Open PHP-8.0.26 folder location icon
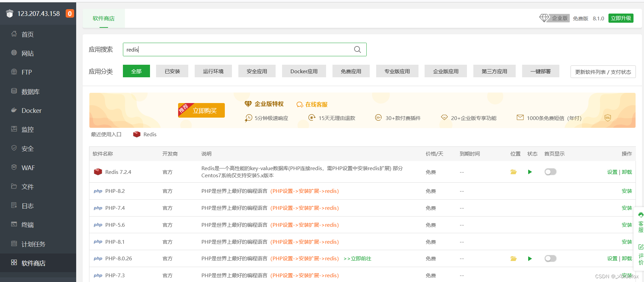The height and width of the screenshot is (282, 644). pyautogui.click(x=514, y=259)
